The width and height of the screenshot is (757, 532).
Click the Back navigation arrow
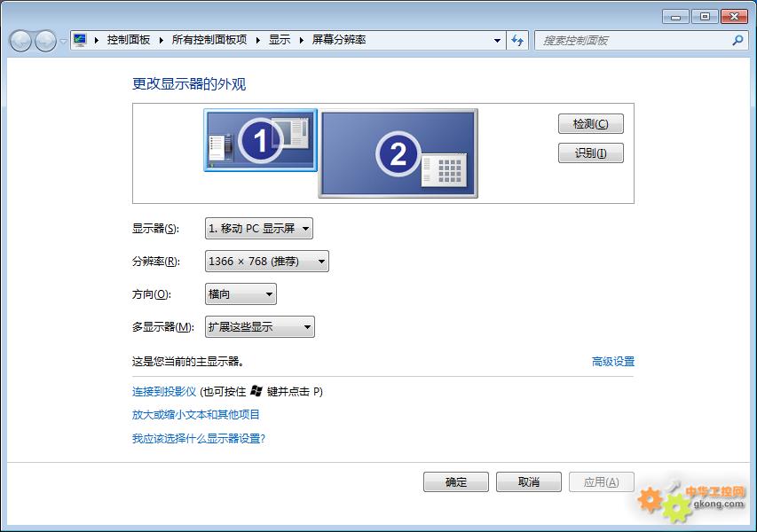[20, 41]
